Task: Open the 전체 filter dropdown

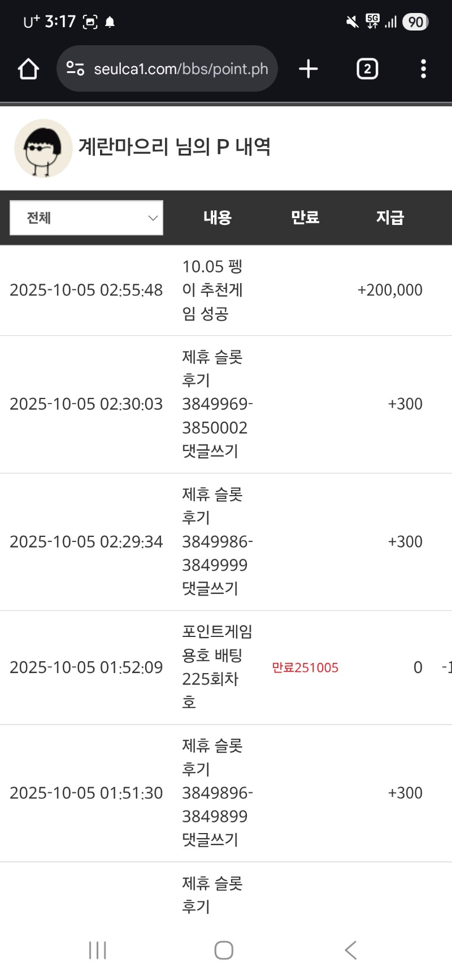Action: pyautogui.click(x=86, y=218)
